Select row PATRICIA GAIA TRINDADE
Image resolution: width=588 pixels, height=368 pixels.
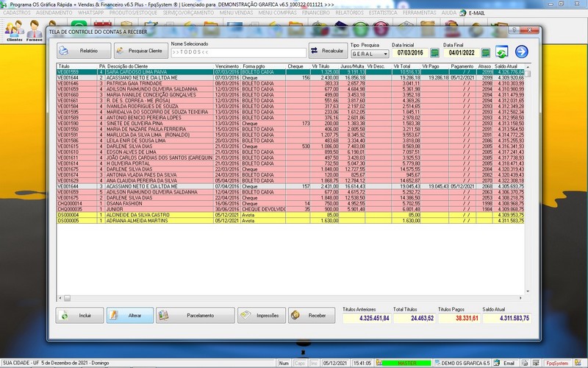point(290,83)
